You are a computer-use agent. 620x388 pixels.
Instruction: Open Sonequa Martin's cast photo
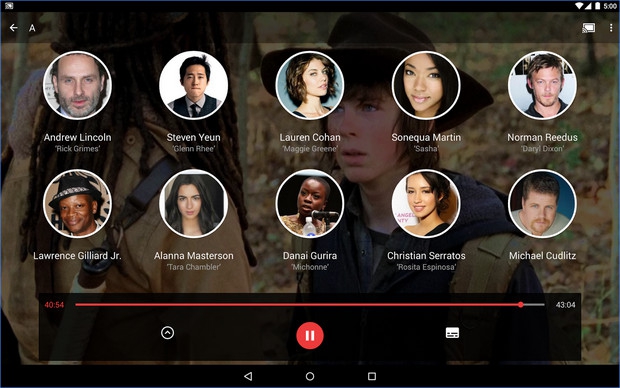pos(426,85)
